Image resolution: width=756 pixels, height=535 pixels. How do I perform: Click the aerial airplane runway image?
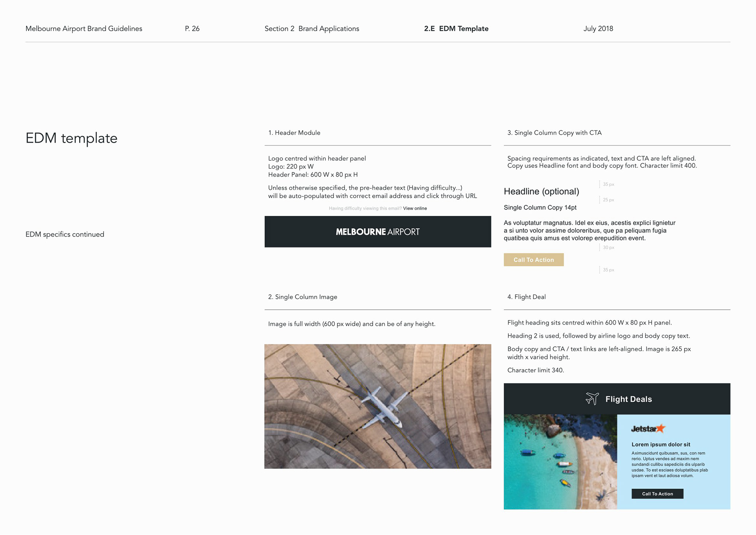pos(378,406)
